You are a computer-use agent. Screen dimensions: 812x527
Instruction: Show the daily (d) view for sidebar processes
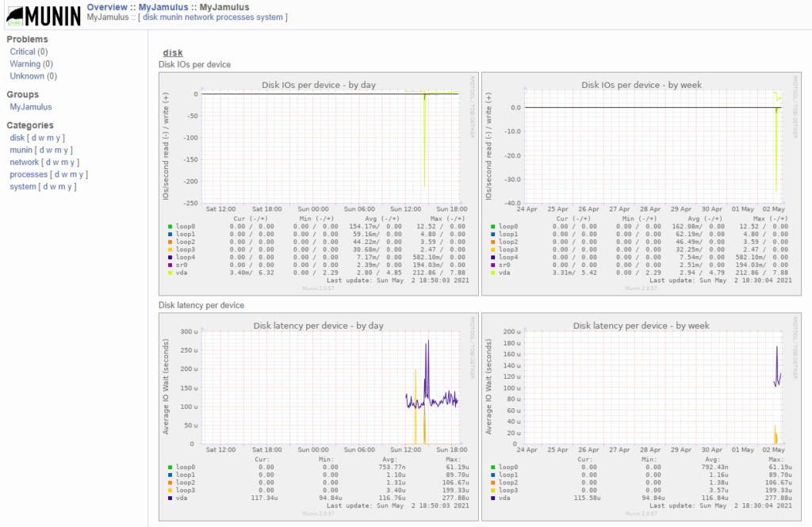click(x=57, y=174)
